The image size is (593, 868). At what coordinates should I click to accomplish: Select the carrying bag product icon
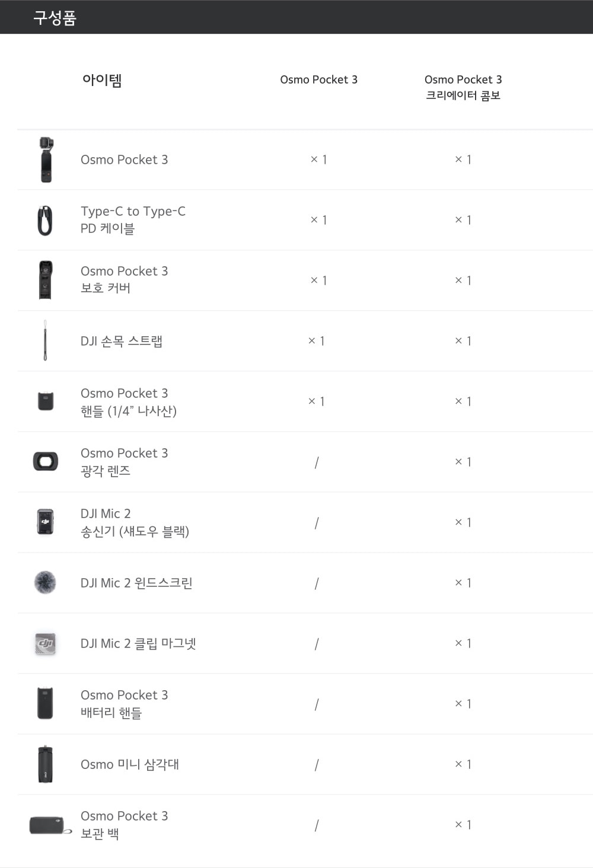[x=49, y=825]
